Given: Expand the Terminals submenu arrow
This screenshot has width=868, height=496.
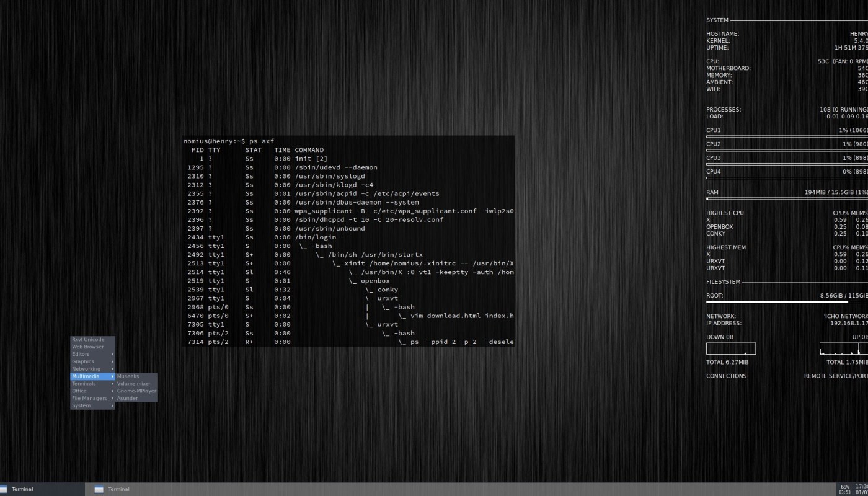Looking at the screenshot, I should (112, 384).
